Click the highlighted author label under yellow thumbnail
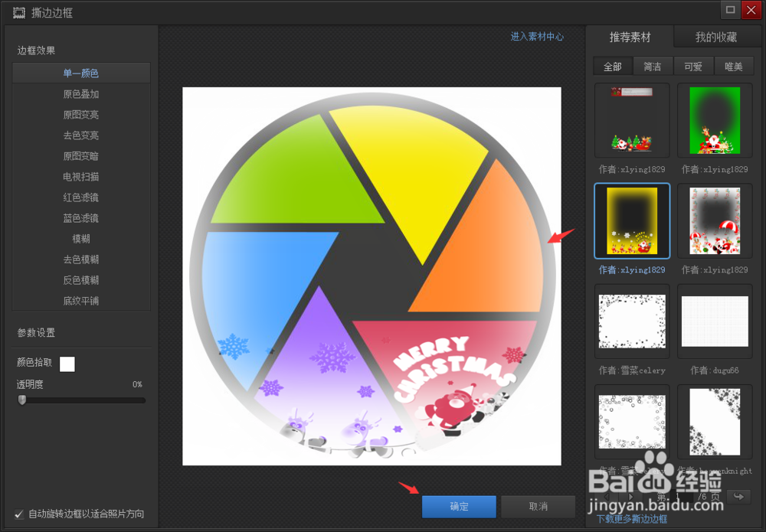The width and height of the screenshot is (766, 532). coord(632,270)
